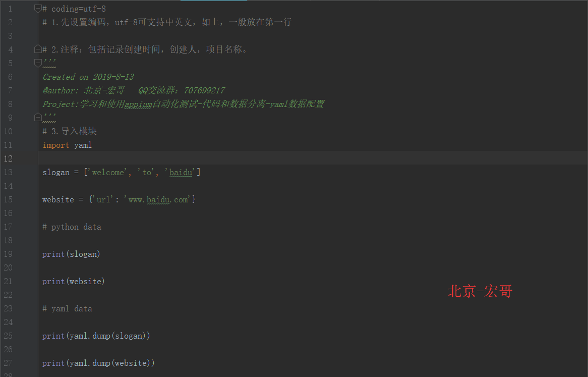Screen dimensions: 588x377
Task: Select the slogan variable name on line 13
Action: click(x=56, y=172)
